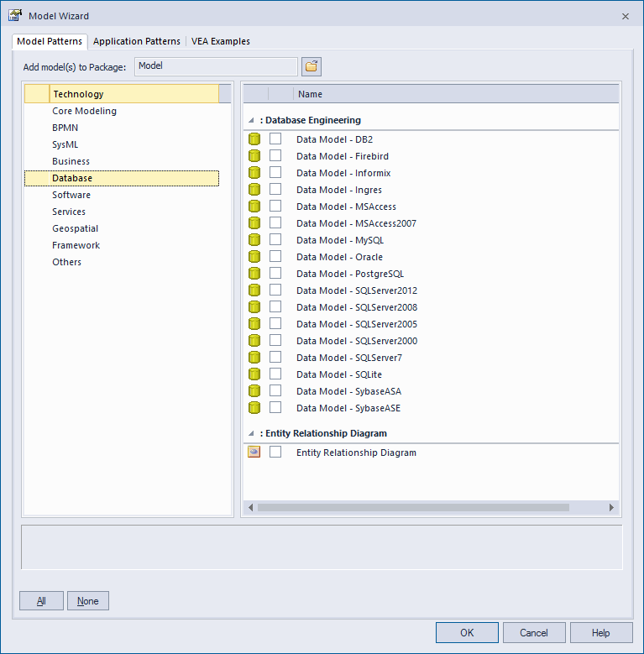Click the database icon beside Data Model - SybaseASA
This screenshot has height=654, width=644.
coord(254,391)
